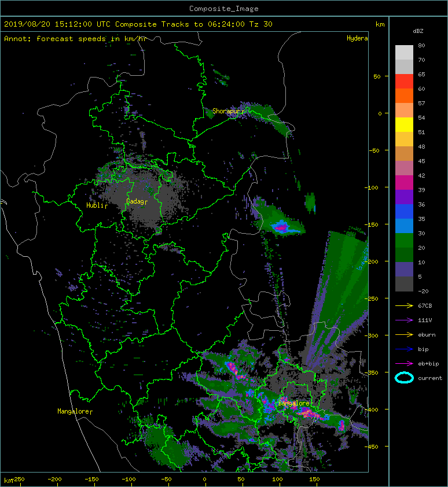
Task: Click the 'current' legend label
Action: [x=430, y=378]
